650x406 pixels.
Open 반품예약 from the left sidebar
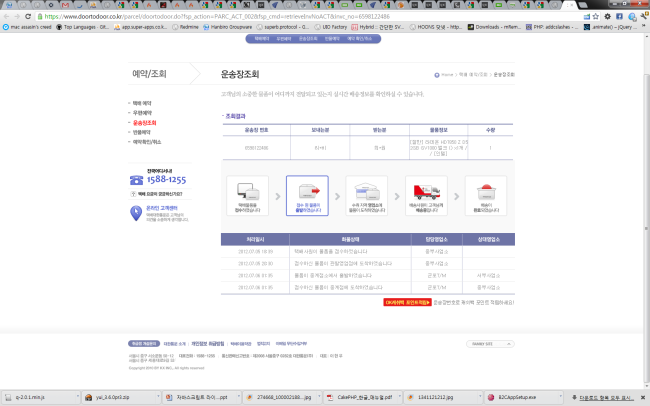[143, 132]
